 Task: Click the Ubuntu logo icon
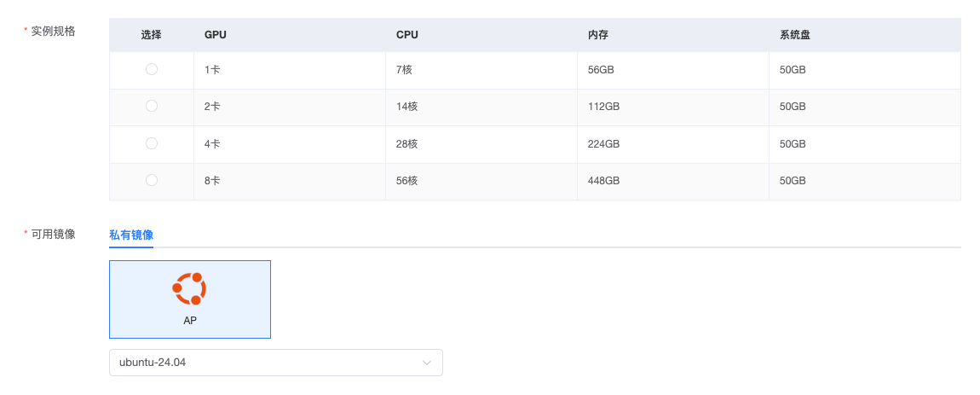[x=189, y=288]
